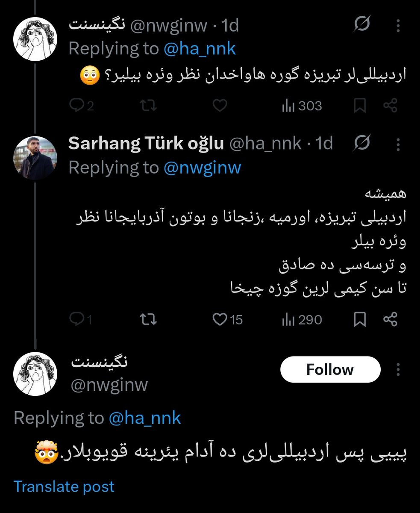Retweet Sarhang Türk oğlu's tweet

[x=148, y=319]
